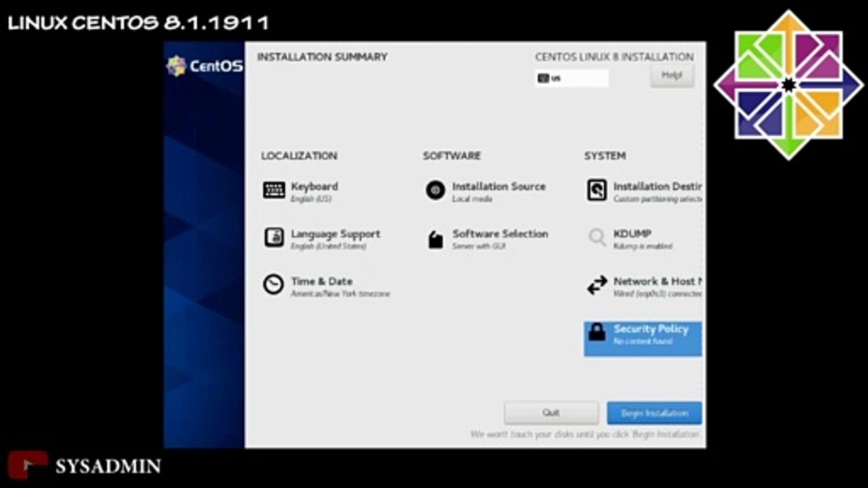This screenshot has height=488, width=868.
Task: Click the INSTALLATION SUMMARY heading
Action: pos(322,57)
